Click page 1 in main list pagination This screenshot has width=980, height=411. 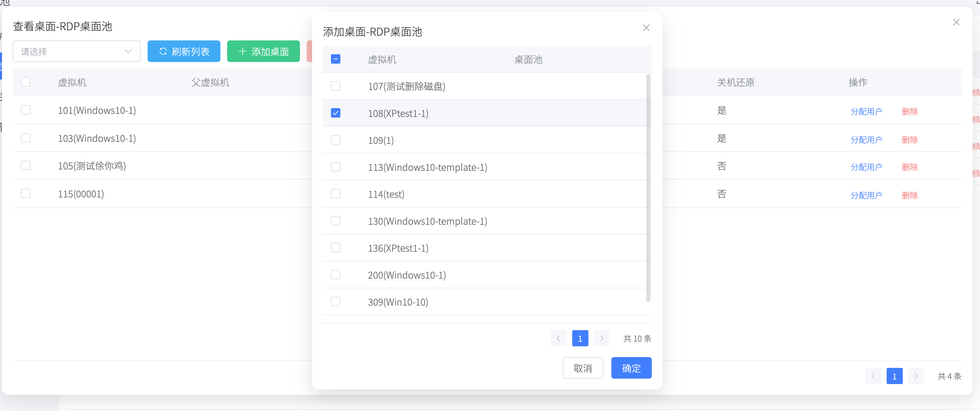tap(894, 376)
